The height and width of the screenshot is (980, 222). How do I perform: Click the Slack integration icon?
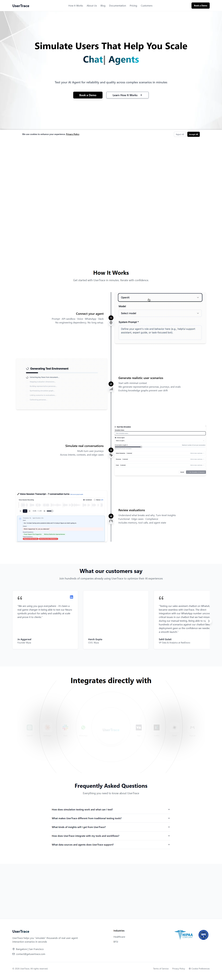tap(66, 727)
